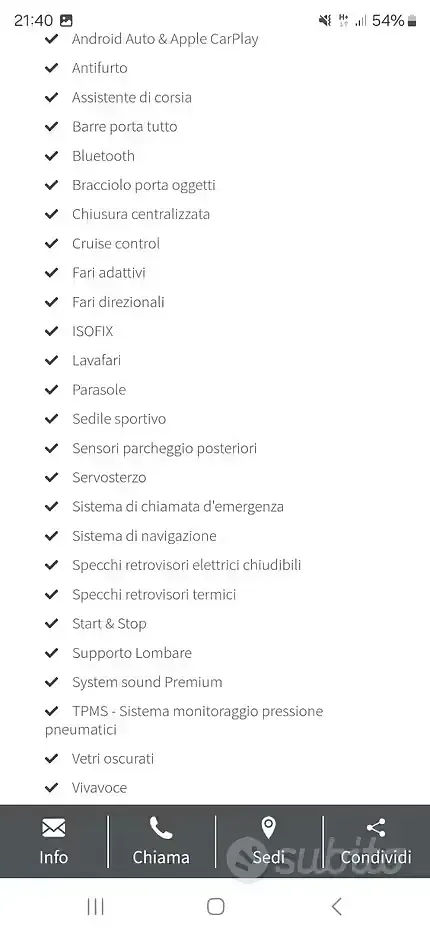Tap the battery indicator in status bar
Image resolution: width=430 pixels, height=932 pixels.
412,21
